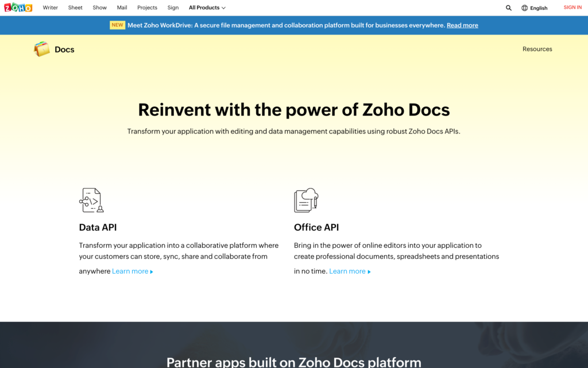Open Projects in the menu bar
Image resolution: width=588 pixels, height=368 pixels.
click(147, 7)
